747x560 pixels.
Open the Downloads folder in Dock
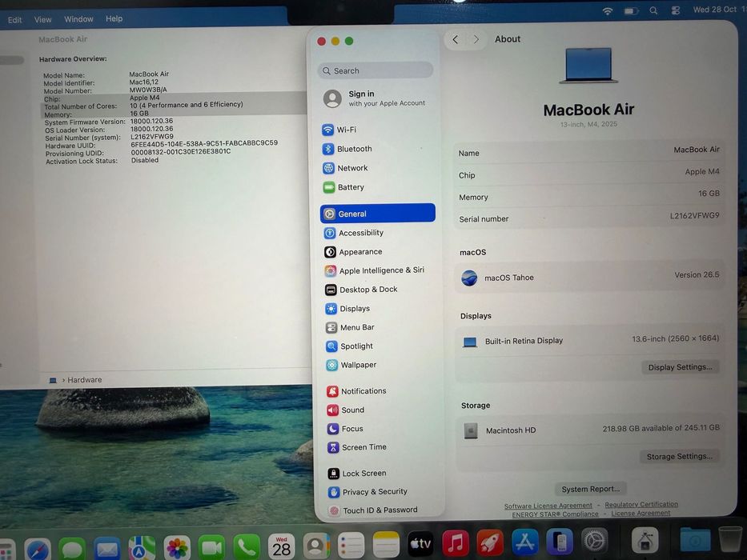click(695, 540)
